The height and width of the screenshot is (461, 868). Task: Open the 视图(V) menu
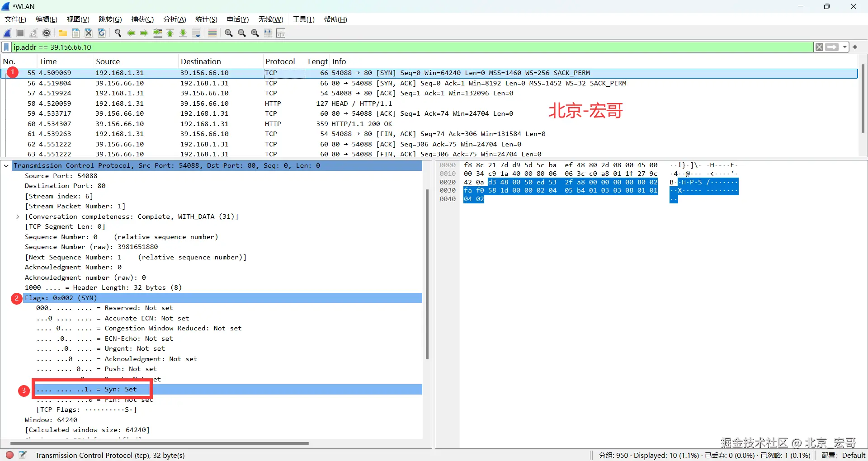[x=78, y=19]
